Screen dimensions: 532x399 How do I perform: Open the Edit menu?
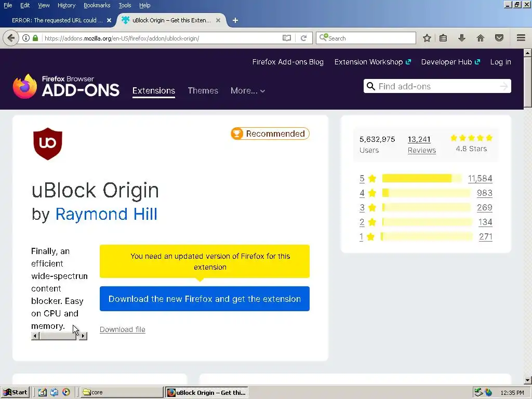[x=25, y=5]
